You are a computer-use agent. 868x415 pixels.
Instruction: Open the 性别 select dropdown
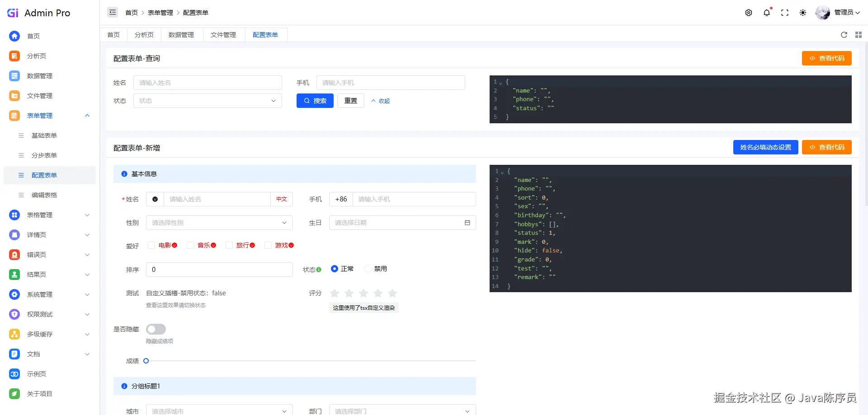[219, 223]
